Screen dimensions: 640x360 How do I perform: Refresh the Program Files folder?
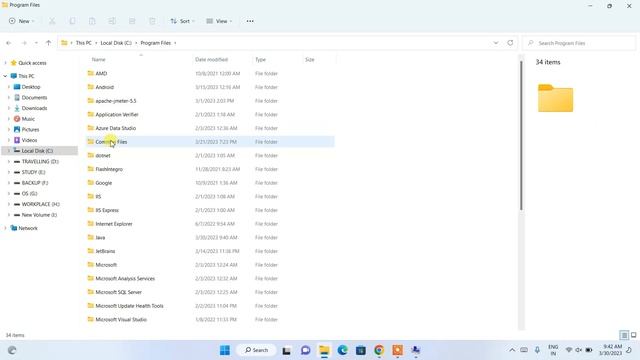[510, 43]
